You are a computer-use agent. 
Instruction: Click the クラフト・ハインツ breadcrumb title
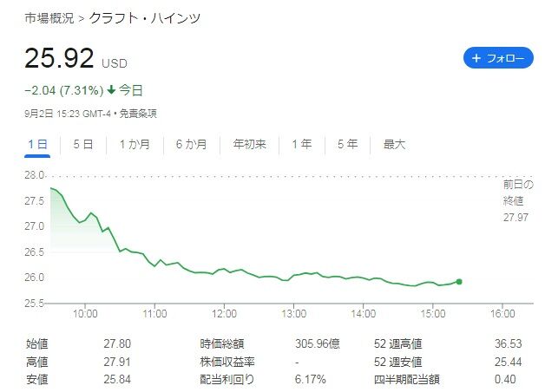[x=145, y=17]
